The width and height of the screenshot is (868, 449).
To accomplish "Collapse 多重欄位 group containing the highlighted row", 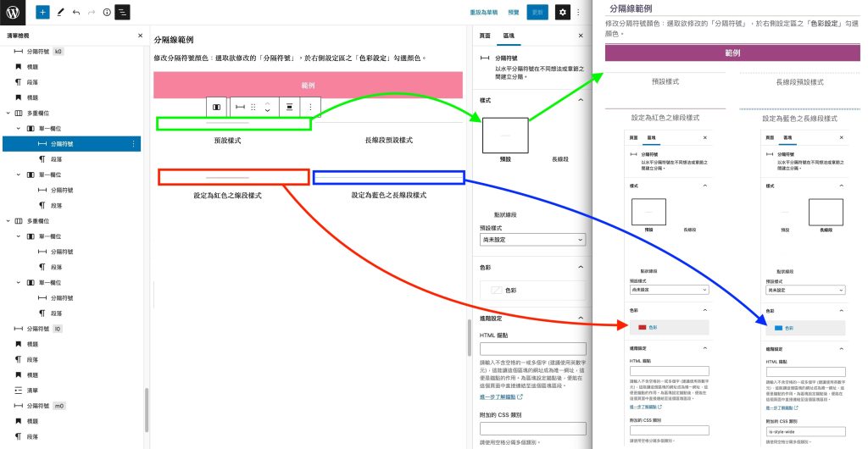I will pos(8,113).
